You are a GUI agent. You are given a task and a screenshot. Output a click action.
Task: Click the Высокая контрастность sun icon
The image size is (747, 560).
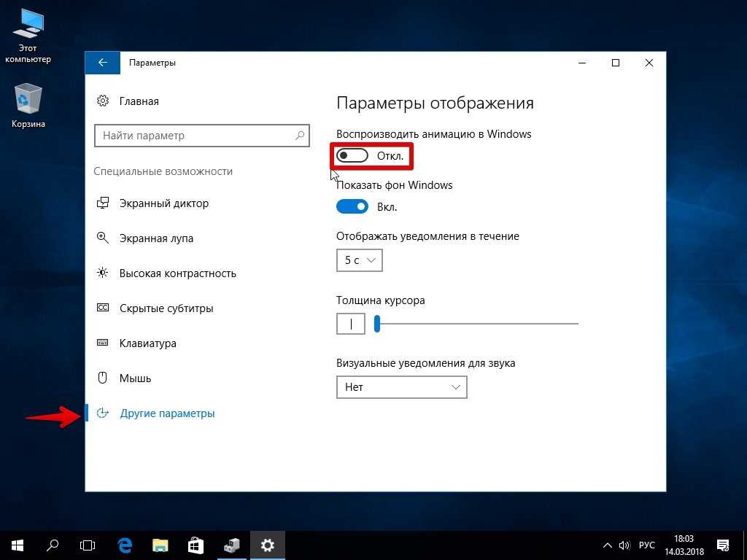click(103, 273)
